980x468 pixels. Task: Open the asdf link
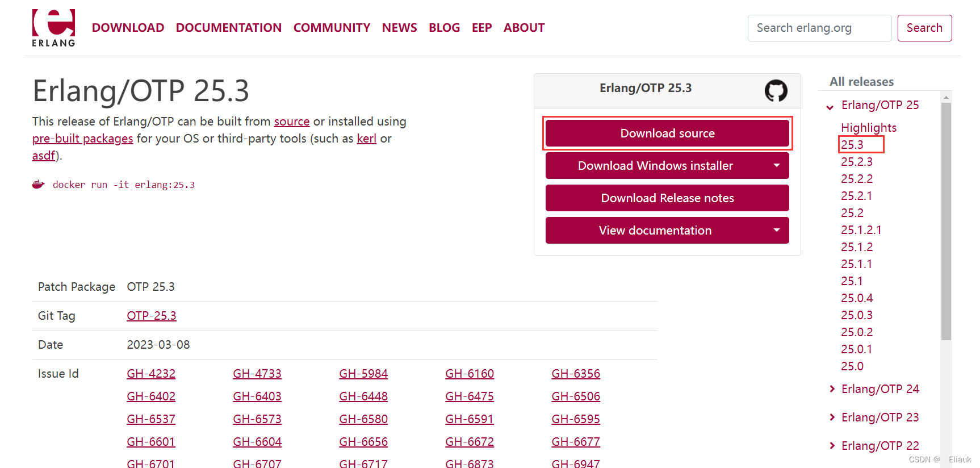44,156
